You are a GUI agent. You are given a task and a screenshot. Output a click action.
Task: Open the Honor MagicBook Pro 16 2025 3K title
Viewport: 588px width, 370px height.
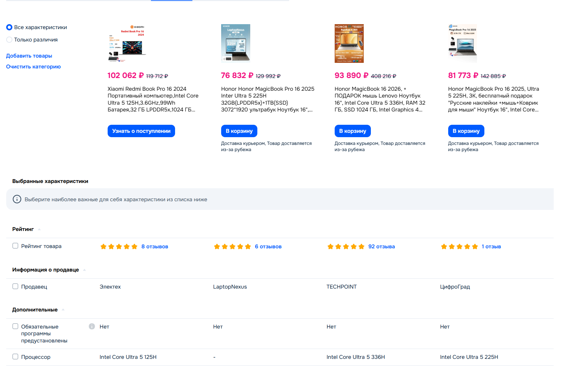pos(494,99)
